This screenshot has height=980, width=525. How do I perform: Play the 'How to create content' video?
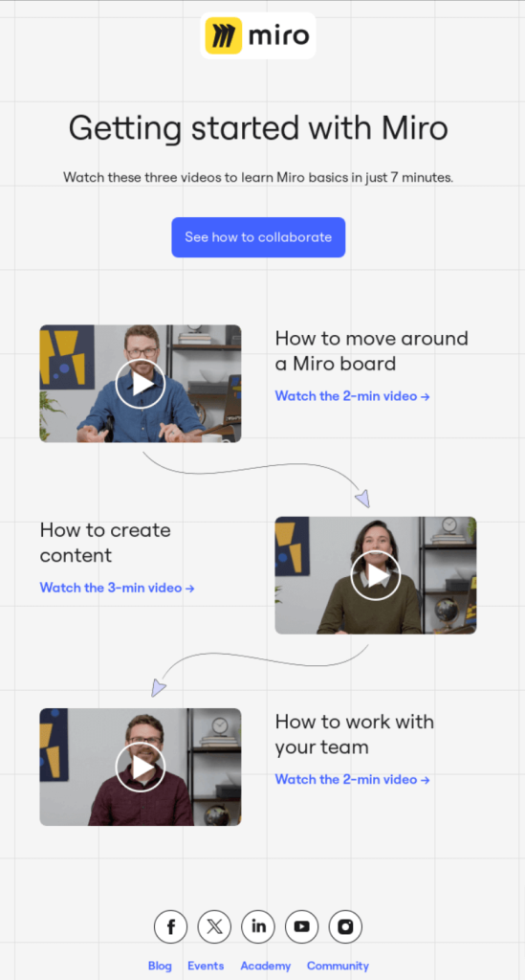376,575
